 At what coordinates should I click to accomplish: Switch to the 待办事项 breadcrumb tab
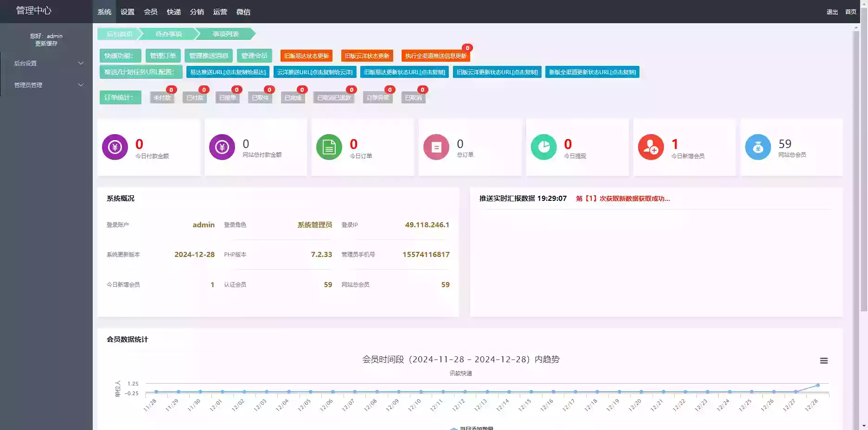click(x=168, y=34)
